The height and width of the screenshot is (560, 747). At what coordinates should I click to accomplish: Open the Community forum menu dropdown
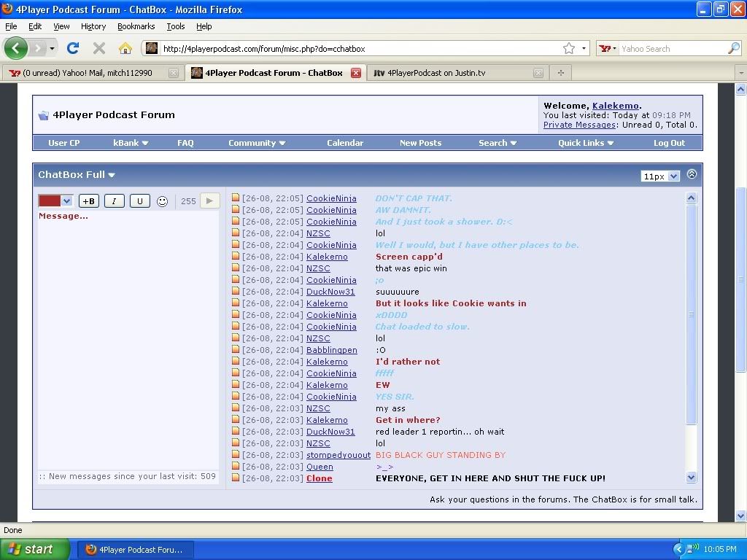point(256,143)
